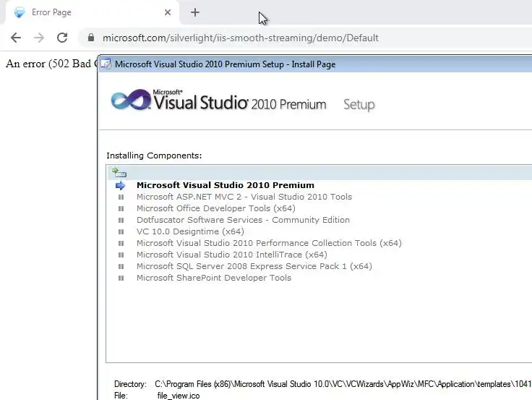Click the blue arrow next to Visual Studio 2010 Premium

(120, 185)
